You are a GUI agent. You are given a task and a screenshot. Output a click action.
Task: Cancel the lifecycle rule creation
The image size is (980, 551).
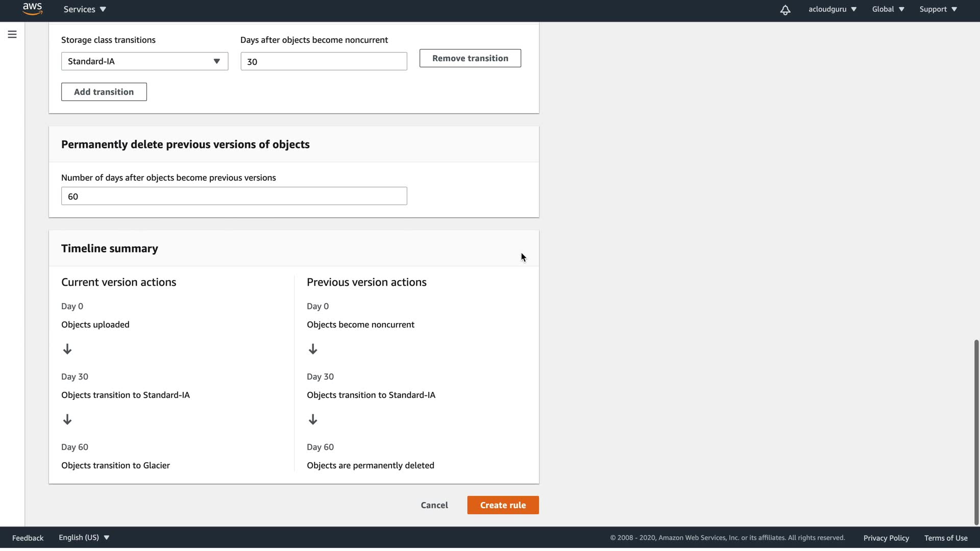point(434,505)
